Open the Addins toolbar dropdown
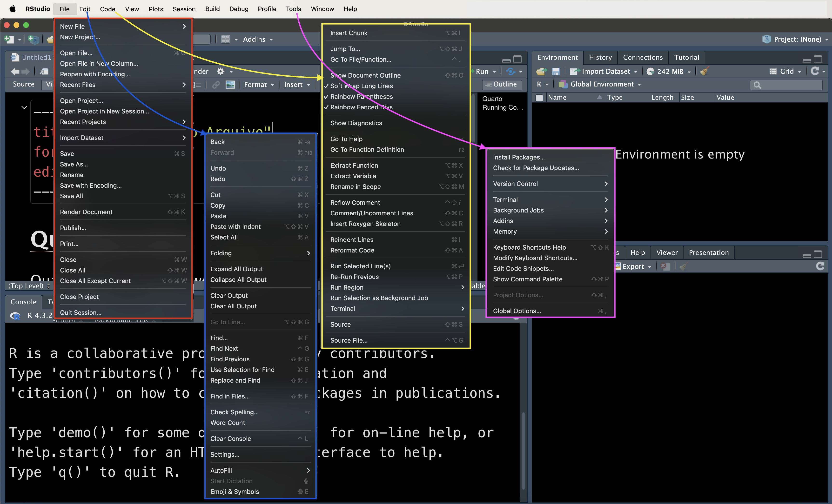832x504 pixels. pyautogui.click(x=258, y=40)
